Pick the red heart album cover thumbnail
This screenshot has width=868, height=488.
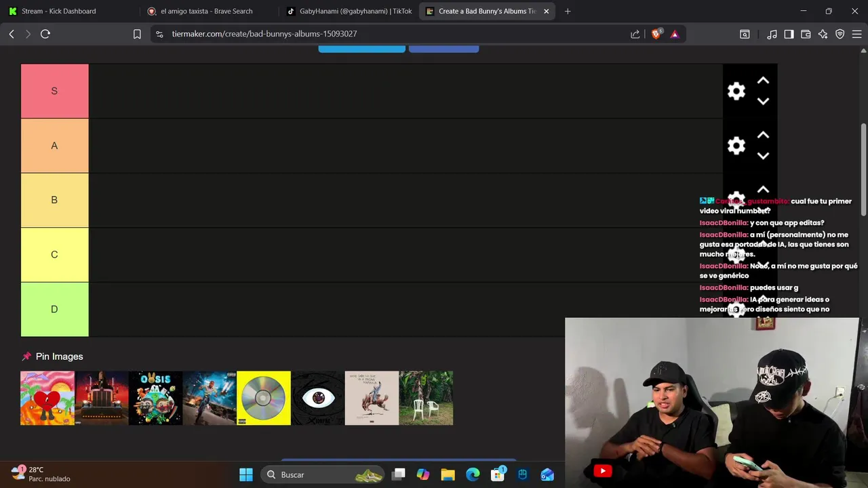(x=47, y=398)
